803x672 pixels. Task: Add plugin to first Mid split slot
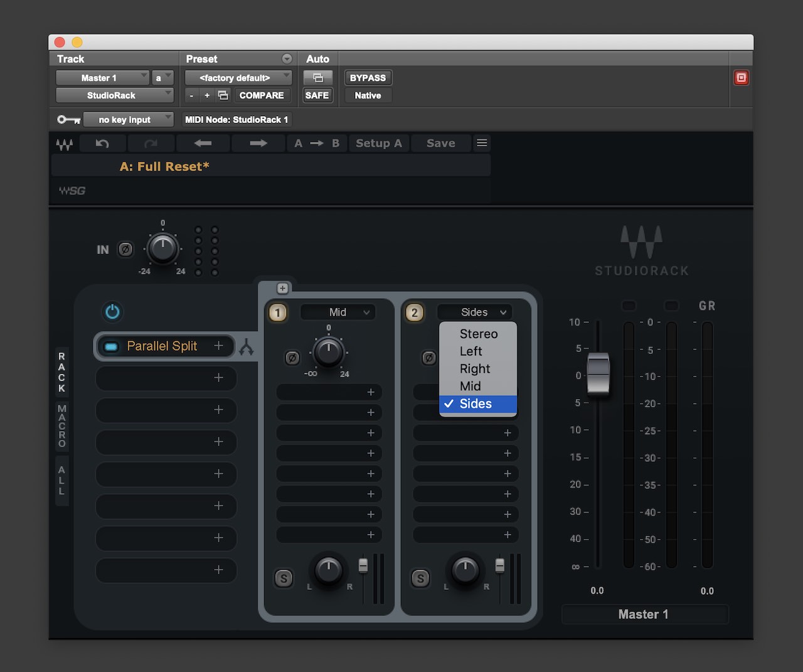[371, 392]
